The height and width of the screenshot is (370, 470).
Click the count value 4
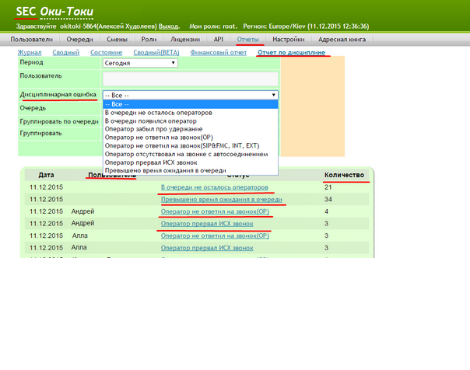pos(326,211)
